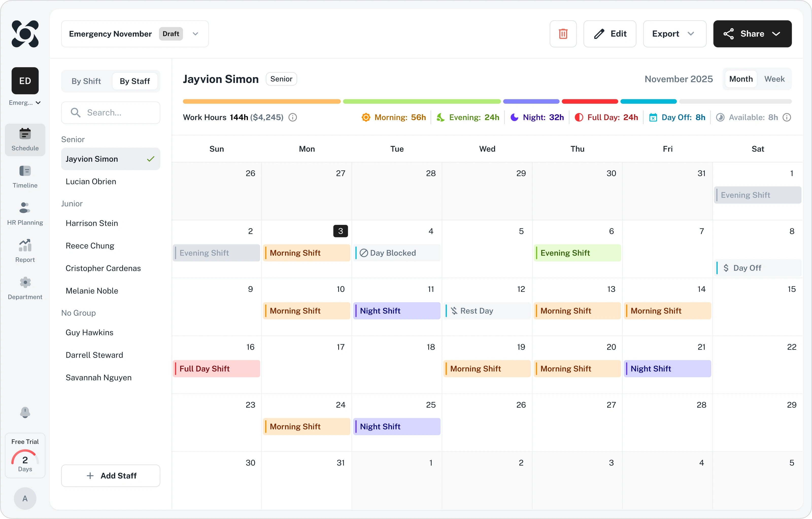Screen dimensions: 812x519
Task: Expand Emergency November schedule dropdown
Action: (195, 34)
